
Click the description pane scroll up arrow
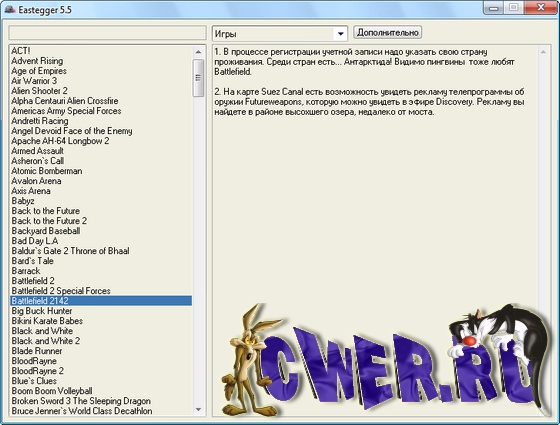[x=543, y=52]
